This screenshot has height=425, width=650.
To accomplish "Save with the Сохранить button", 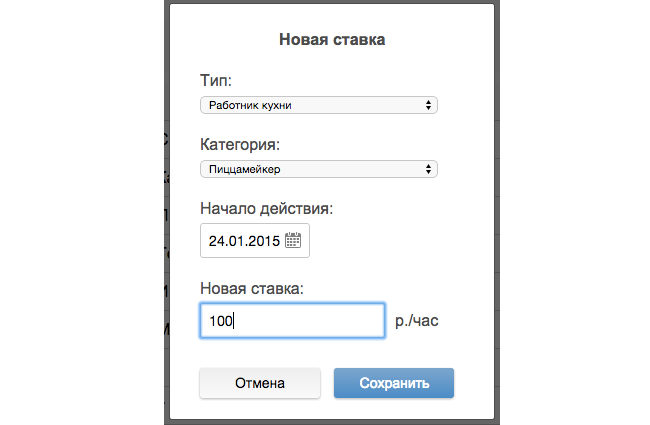I will [x=394, y=383].
